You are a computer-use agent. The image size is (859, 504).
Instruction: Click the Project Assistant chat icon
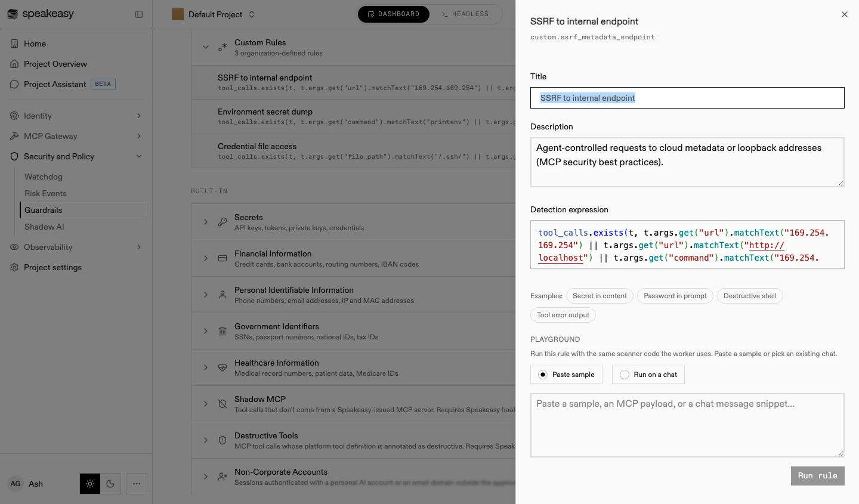(x=14, y=84)
